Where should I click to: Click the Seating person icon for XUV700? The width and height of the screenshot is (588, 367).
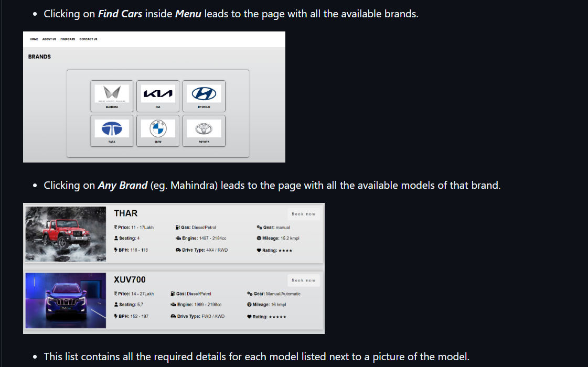[116, 305]
